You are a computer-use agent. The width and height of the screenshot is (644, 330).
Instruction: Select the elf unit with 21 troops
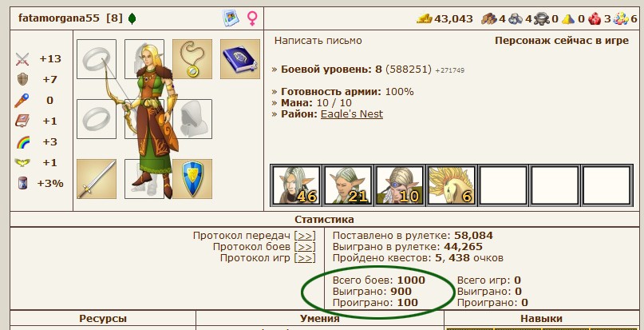coord(348,185)
